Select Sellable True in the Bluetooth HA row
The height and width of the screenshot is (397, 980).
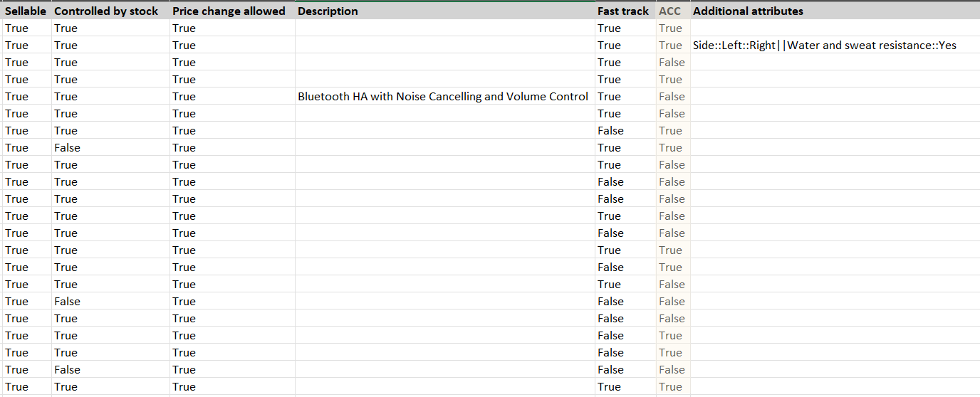click(x=26, y=97)
